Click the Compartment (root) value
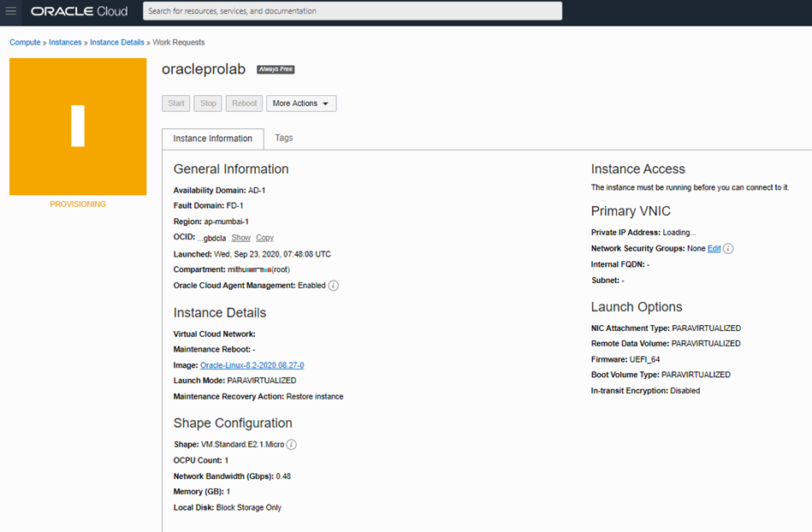Screen dimensions: 812x532 259,269
